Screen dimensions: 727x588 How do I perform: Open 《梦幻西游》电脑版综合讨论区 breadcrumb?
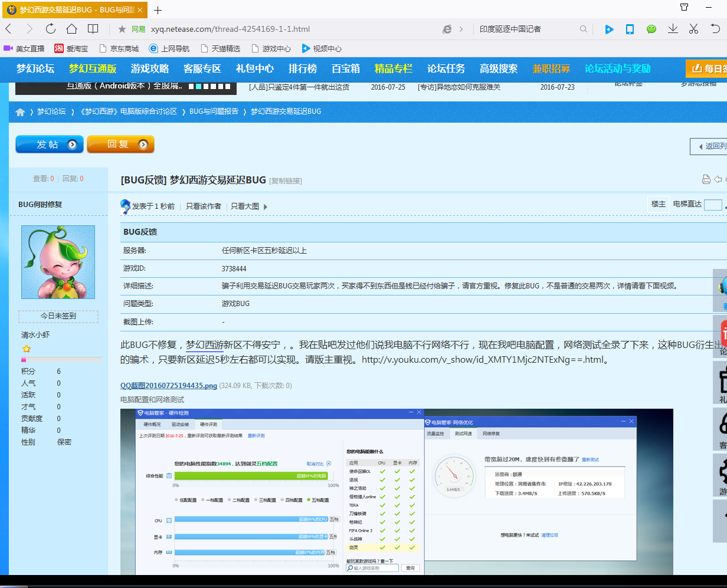tap(128, 111)
